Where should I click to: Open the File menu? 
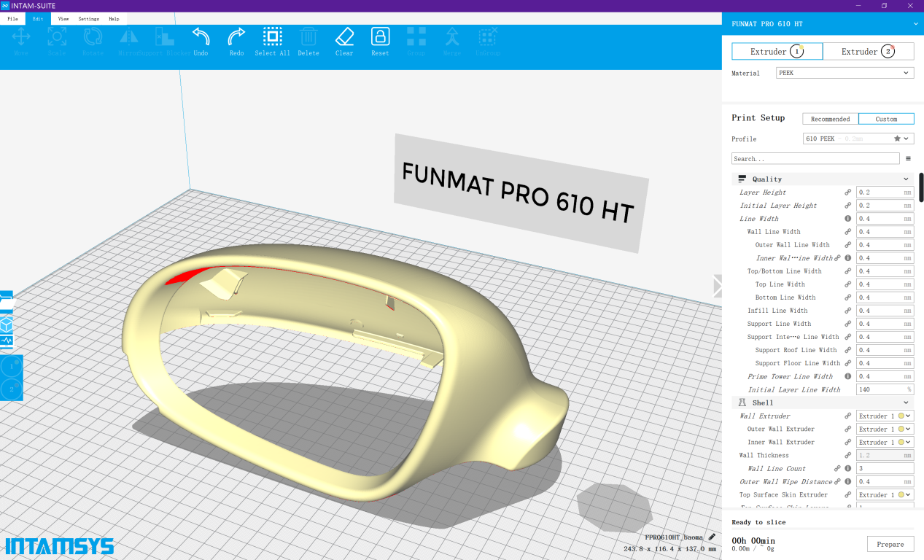[12, 19]
